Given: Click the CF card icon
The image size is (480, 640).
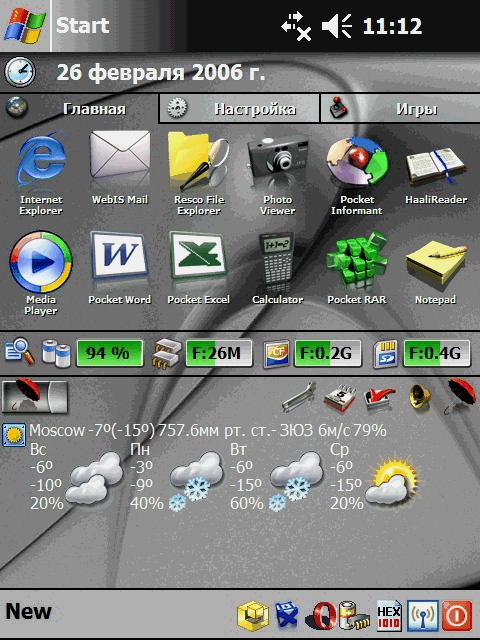Looking at the screenshot, I should pyautogui.click(x=277, y=353).
